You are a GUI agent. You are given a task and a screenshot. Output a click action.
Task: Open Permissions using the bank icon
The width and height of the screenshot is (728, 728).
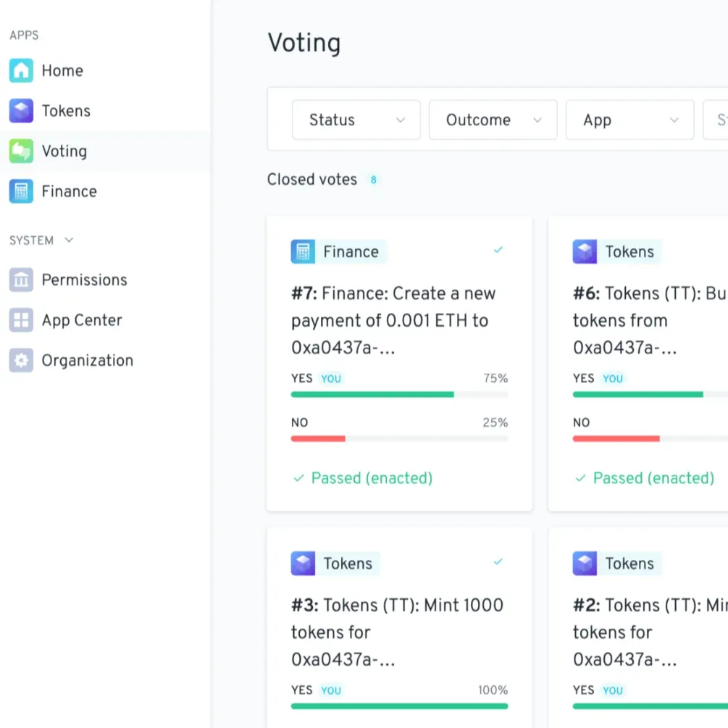(x=21, y=280)
